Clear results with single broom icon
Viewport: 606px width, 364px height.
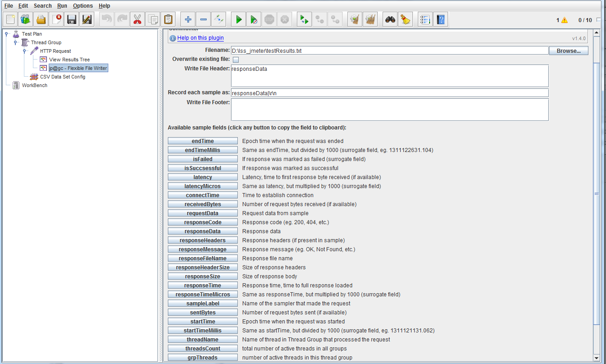coord(355,19)
